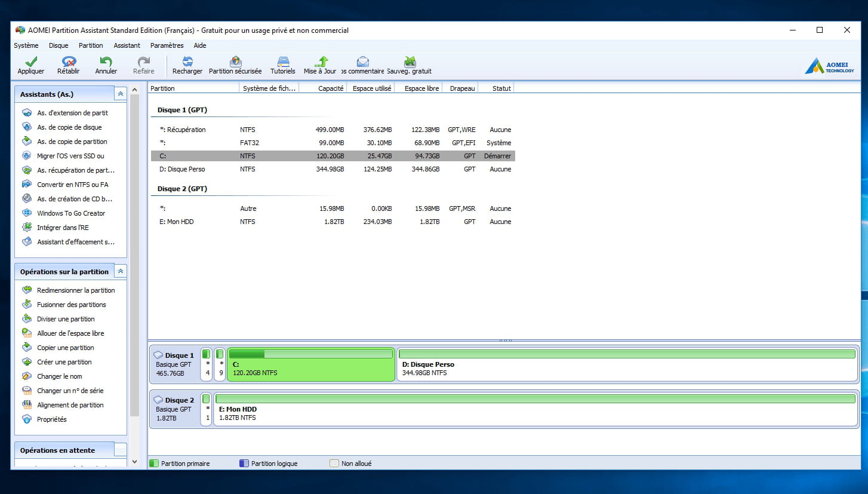The width and height of the screenshot is (868, 494).
Task: Click the Annuler undo arrow icon
Action: [106, 62]
